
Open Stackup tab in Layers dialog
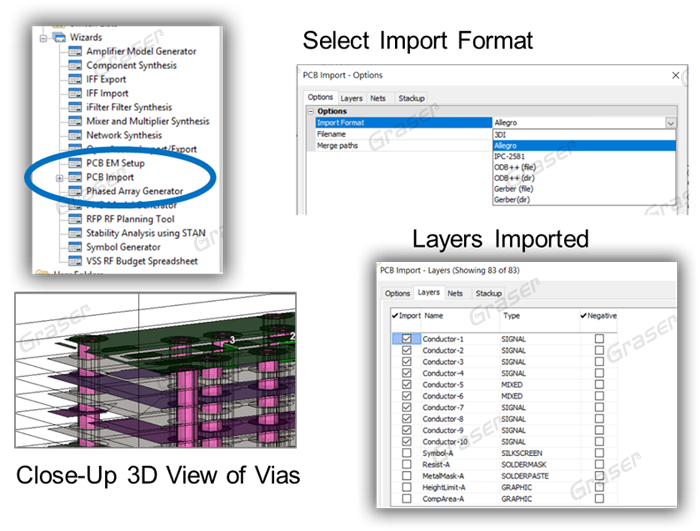(x=488, y=293)
